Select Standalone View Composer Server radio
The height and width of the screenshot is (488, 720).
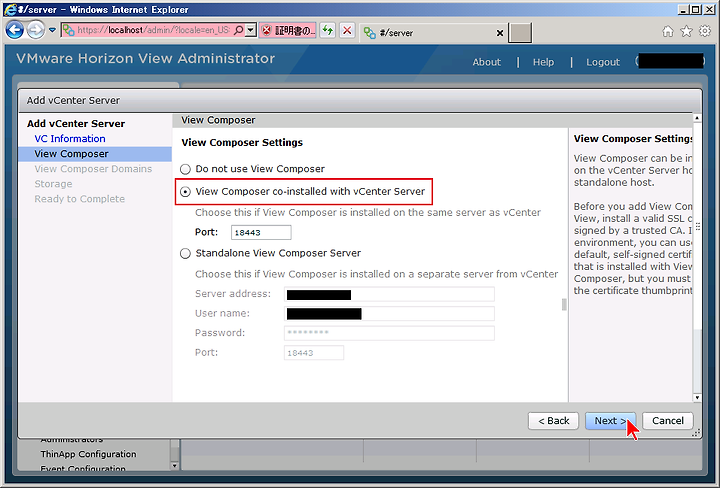pos(185,253)
